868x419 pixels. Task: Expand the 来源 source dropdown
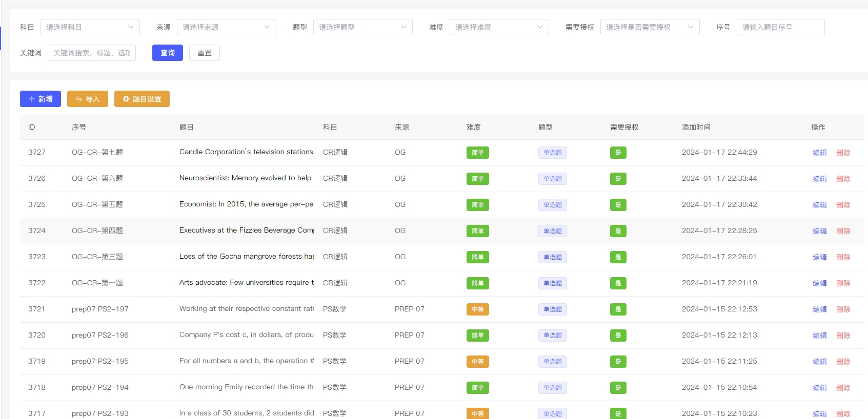coord(226,27)
